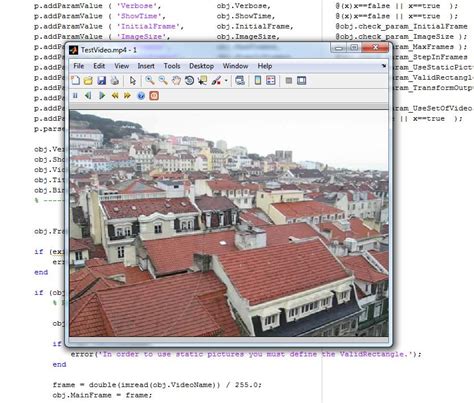Screen dimensions: 474x403
Task: Click the Insert Colorbar icon
Action: tap(258, 80)
